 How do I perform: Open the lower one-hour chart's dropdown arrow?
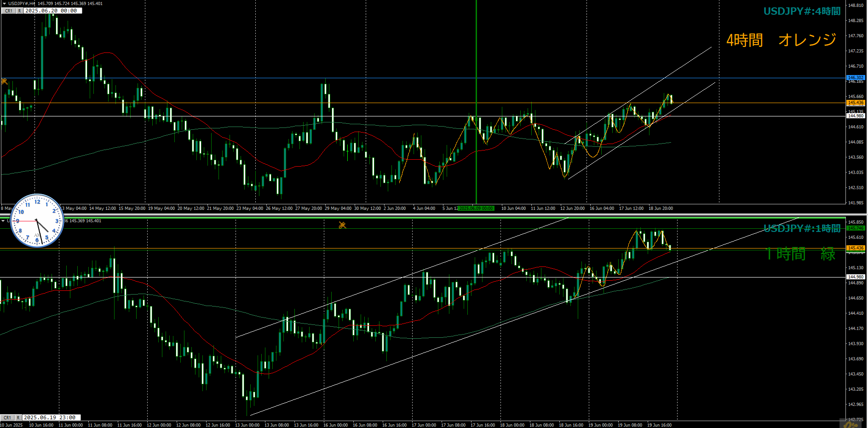tap(4, 221)
